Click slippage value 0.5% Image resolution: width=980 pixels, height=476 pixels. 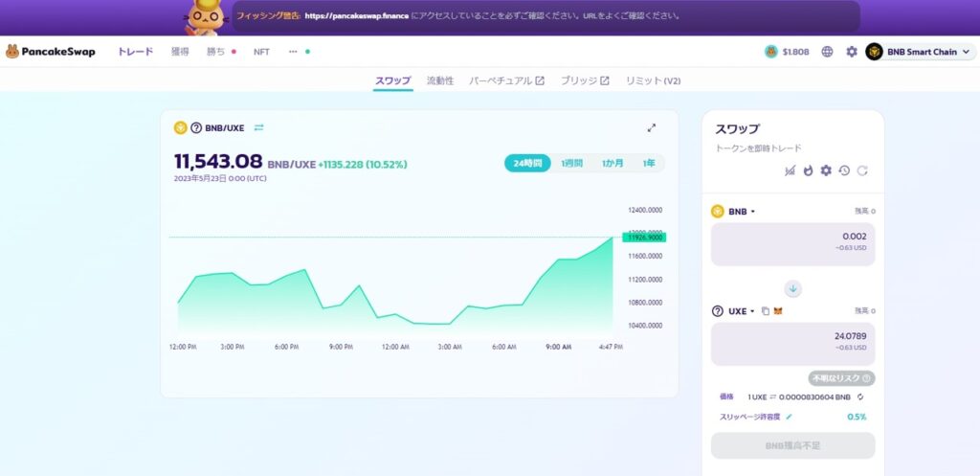click(x=857, y=418)
